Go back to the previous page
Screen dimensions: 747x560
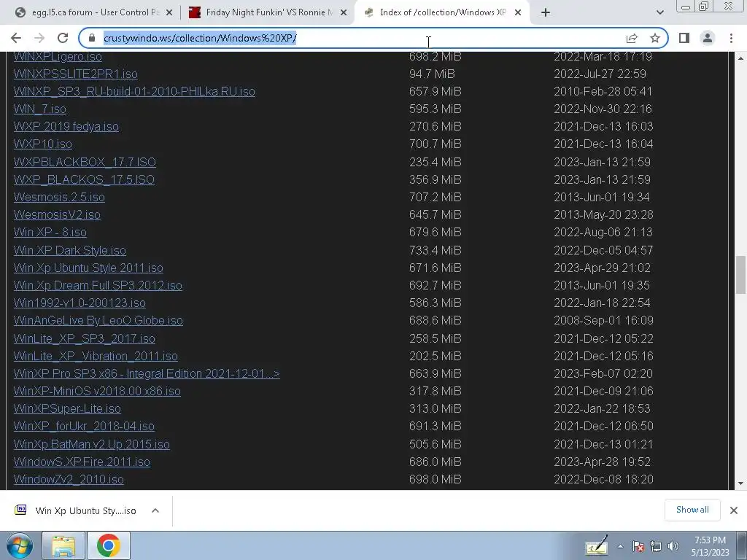(x=16, y=38)
